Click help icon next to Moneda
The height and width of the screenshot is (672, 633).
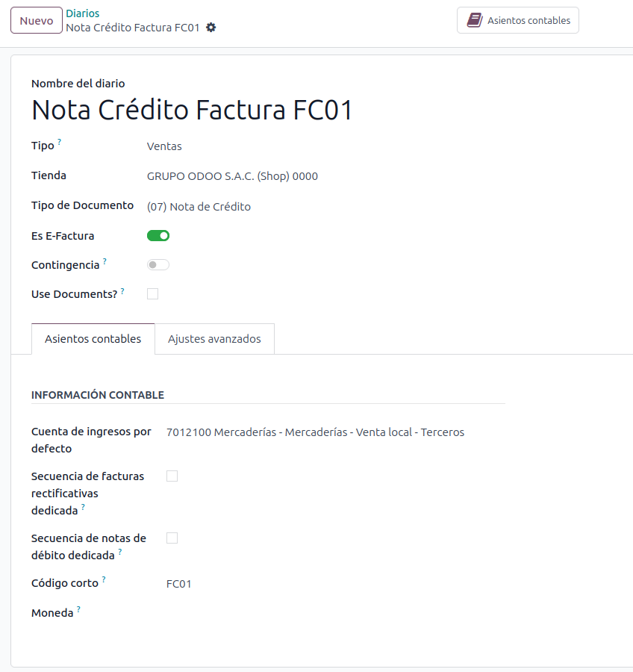[x=78, y=609]
